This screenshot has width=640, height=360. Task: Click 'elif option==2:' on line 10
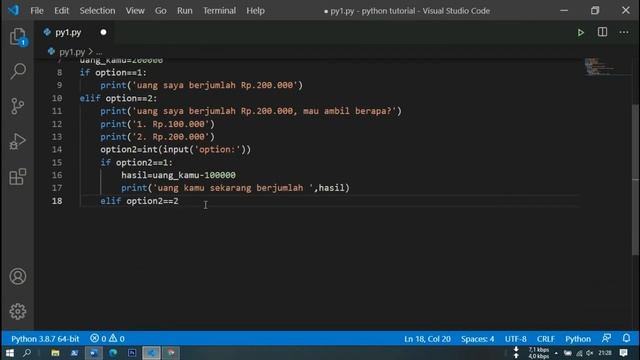pyautogui.click(x=118, y=98)
